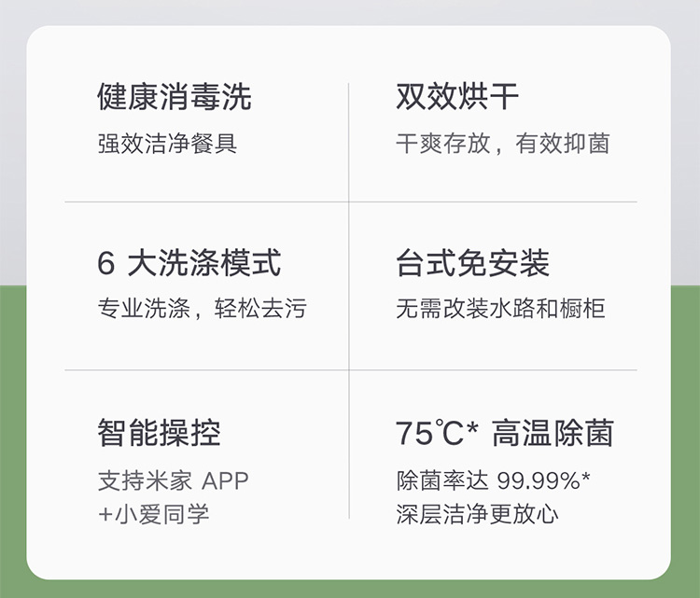This screenshot has width=700, height=598.
Task: Click the gray background above the white card
Action: pyautogui.click(x=350, y=12)
